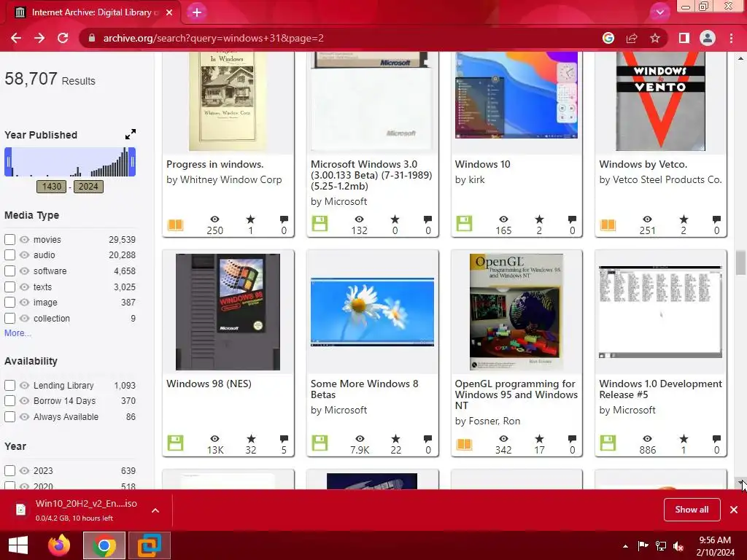Open Microsoft Windows 3.0 Beta title link
Viewport: 747px width, 560px height.
coord(371,175)
